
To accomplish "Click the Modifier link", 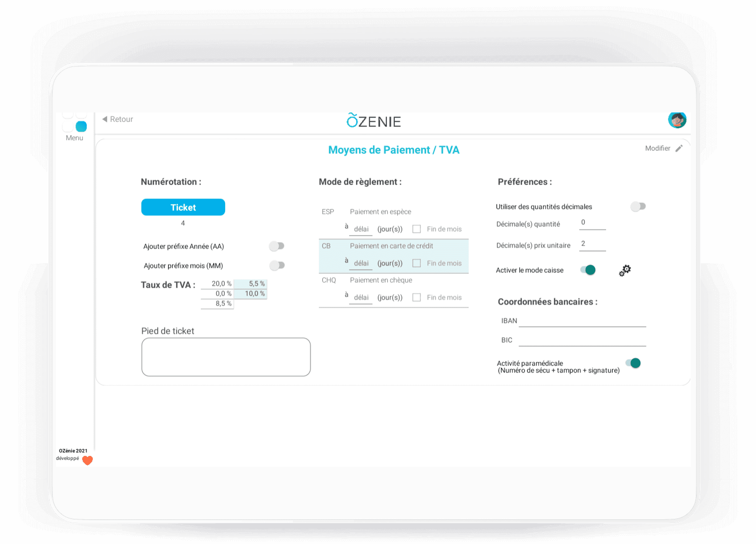I will (x=657, y=148).
